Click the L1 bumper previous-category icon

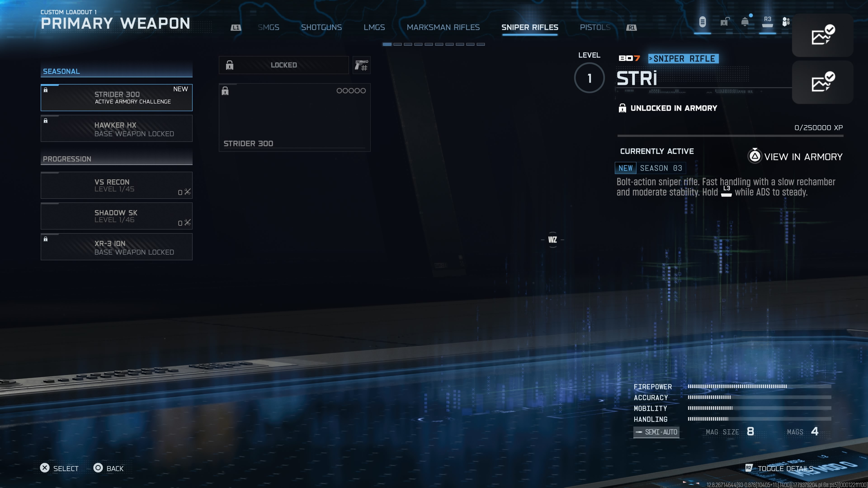236,28
